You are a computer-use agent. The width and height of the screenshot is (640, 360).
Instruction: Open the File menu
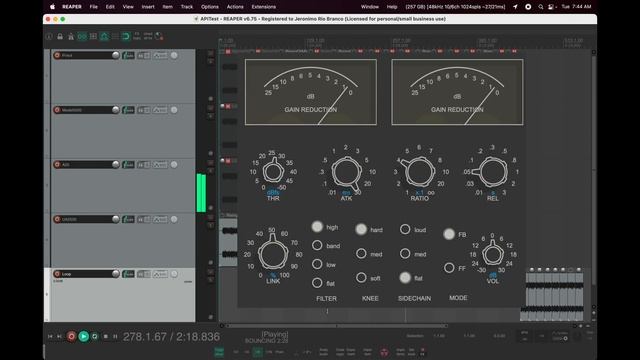pyautogui.click(x=93, y=7)
